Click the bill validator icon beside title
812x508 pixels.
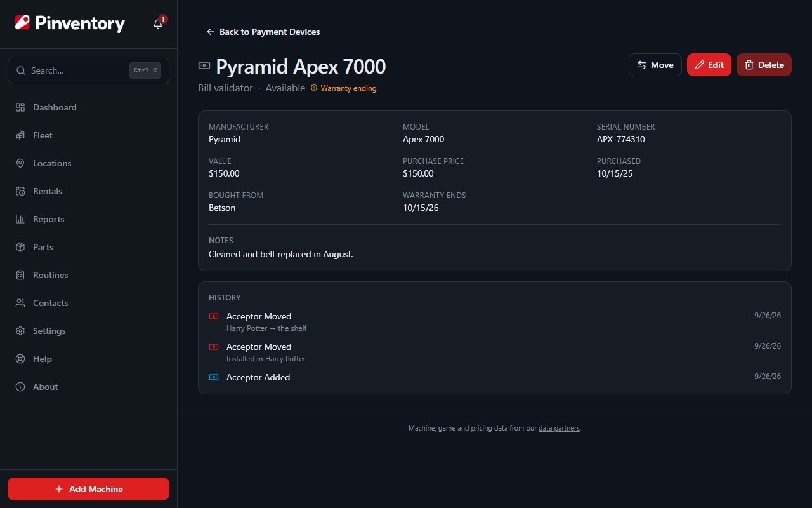[204, 65]
